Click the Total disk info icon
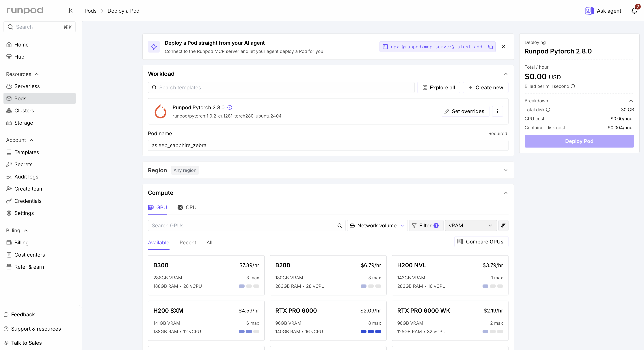644x350 pixels. [x=548, y=110]
